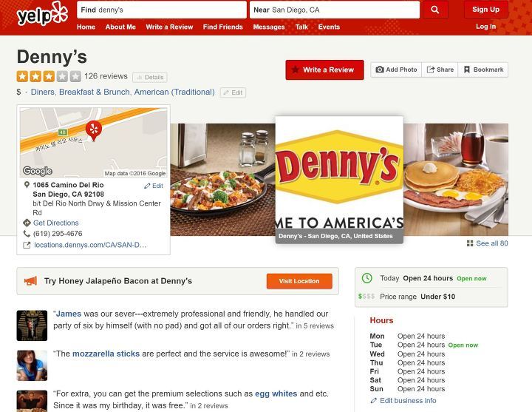Bookmark this Denny's business
Viewport: 532px width, 412px height.
[x=483, y=70]
